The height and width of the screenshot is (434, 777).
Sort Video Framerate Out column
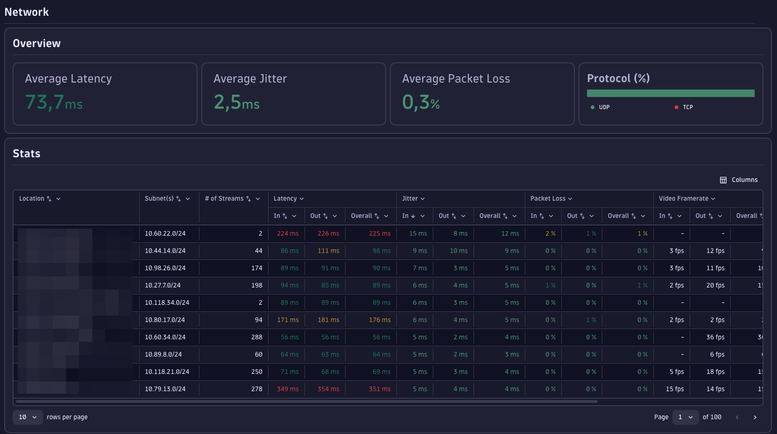pos(713,216)
